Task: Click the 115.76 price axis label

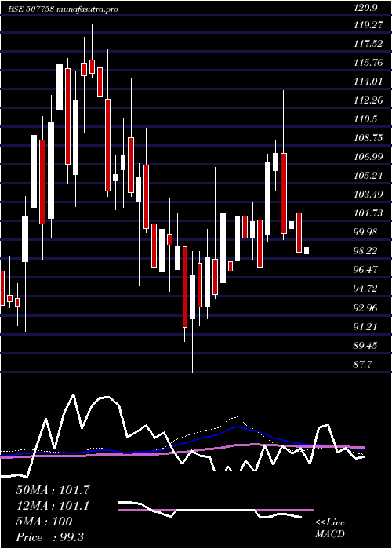Action: tap(368, 63)
